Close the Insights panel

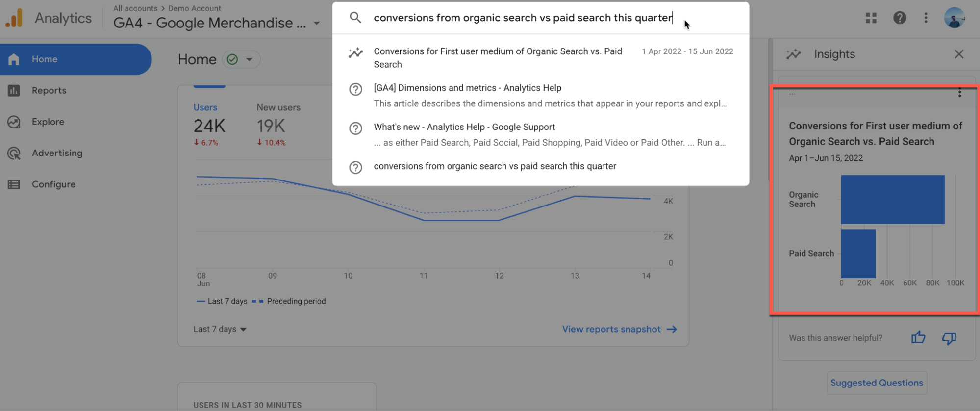tap(959, 54)
